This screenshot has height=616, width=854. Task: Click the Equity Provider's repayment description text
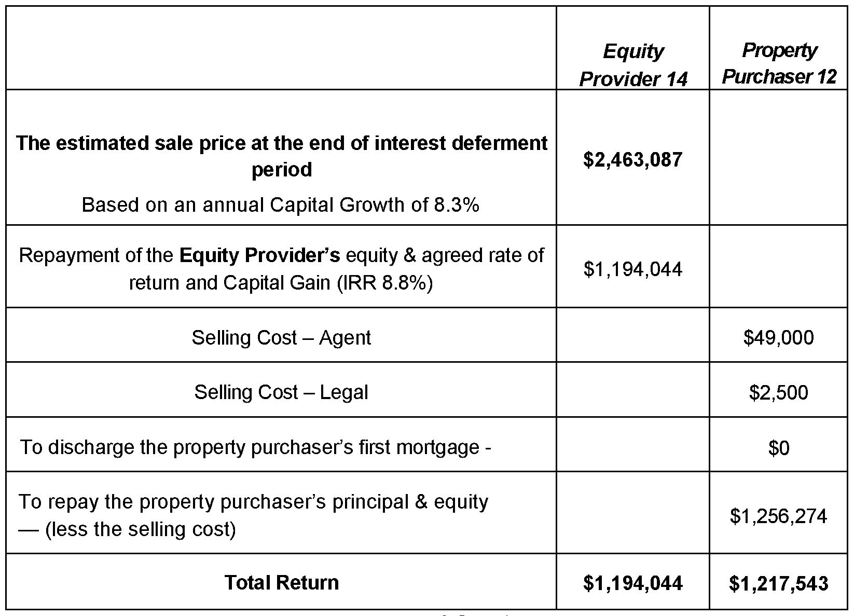point(281,269)
